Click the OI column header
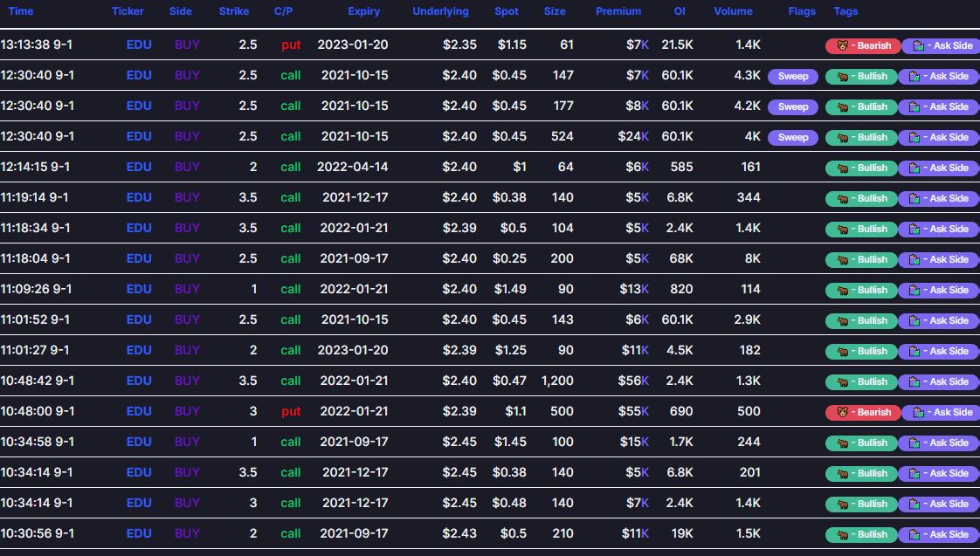 point(680,11)
